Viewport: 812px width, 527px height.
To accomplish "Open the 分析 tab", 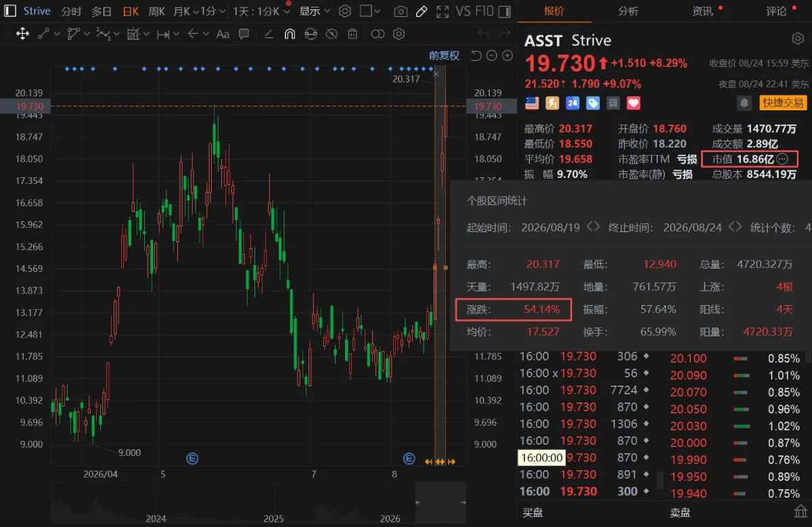I will [628, 11].
